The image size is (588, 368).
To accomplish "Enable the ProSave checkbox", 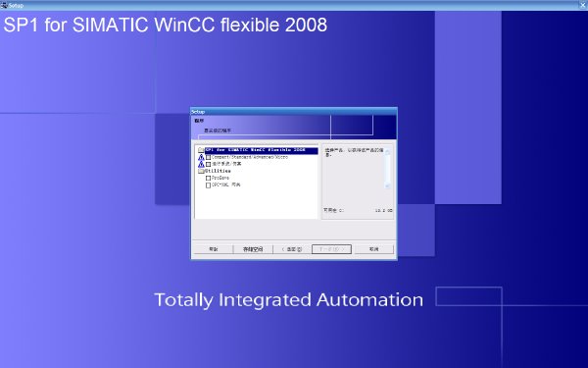I will [x=208, y=179].
